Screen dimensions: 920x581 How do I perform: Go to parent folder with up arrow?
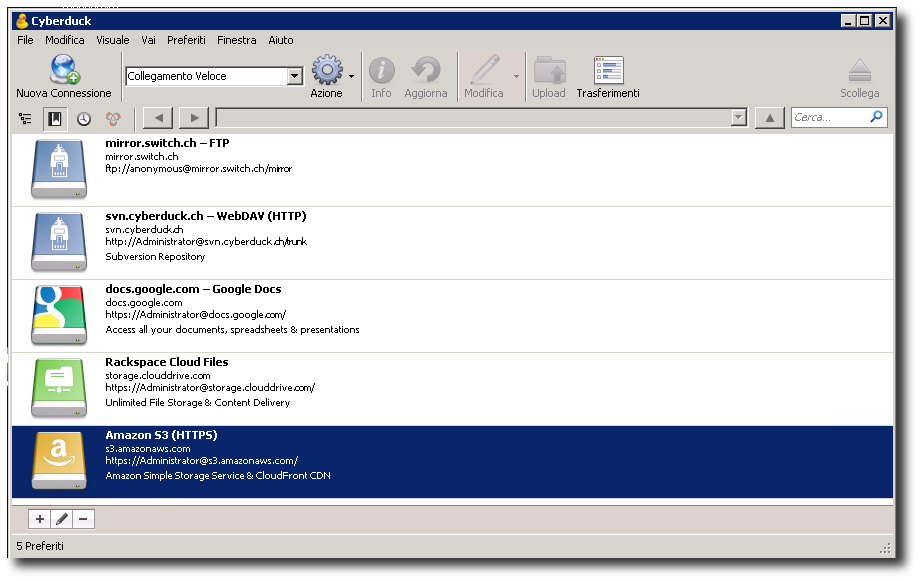click(770, 118)
